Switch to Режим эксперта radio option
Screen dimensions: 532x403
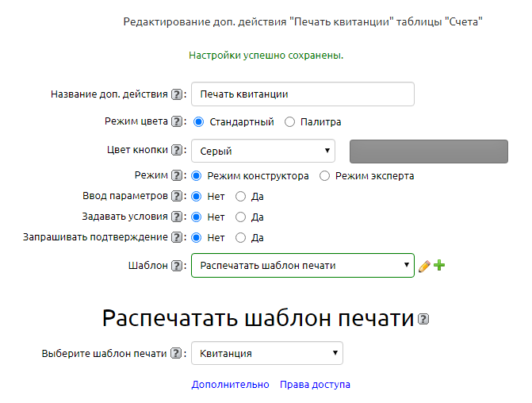pyautogui.click(x=324, y=176)
